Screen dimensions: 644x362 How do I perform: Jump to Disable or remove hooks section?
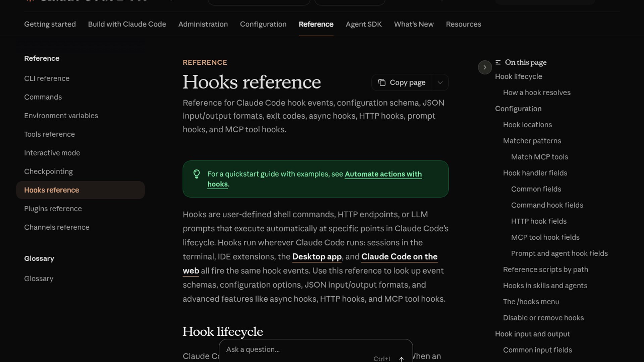(543, 318)
